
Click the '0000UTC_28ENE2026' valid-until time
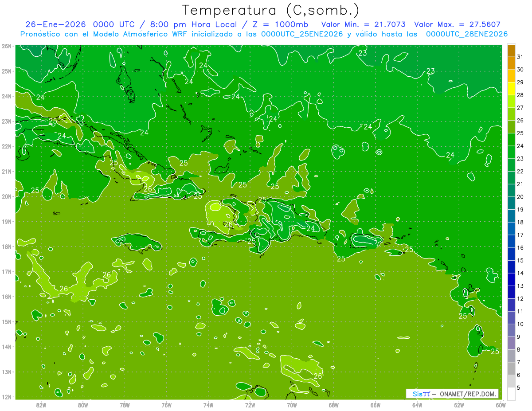click(466, 34)
